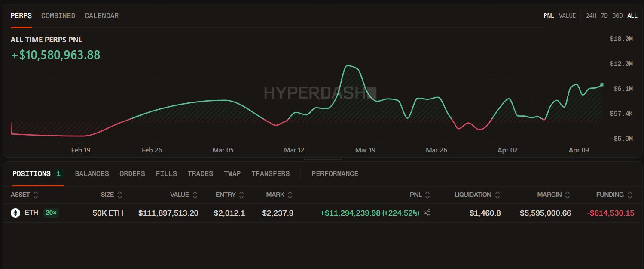The height and width of the screenshot is (269, 644).
Task: Click sort arrows beside Size header
Action: click(x=120, y=195)
